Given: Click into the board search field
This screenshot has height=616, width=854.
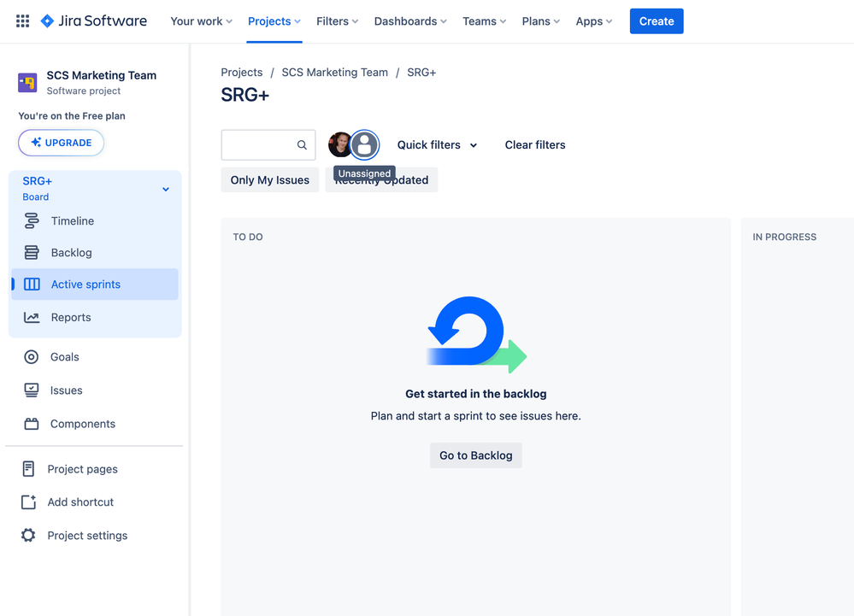Looking at the screenshot, I should 268,144.
